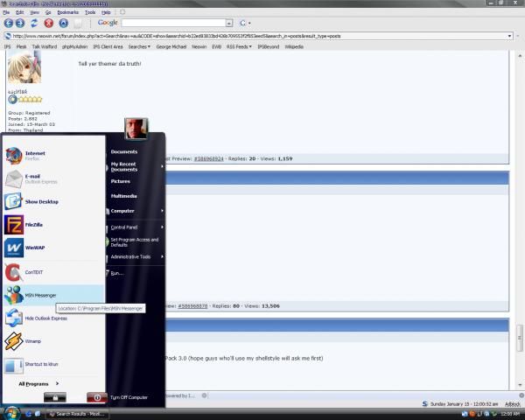Viewport: 525px width, 420px height.
Task: Open post link #586968924
Action: (208, 158)
